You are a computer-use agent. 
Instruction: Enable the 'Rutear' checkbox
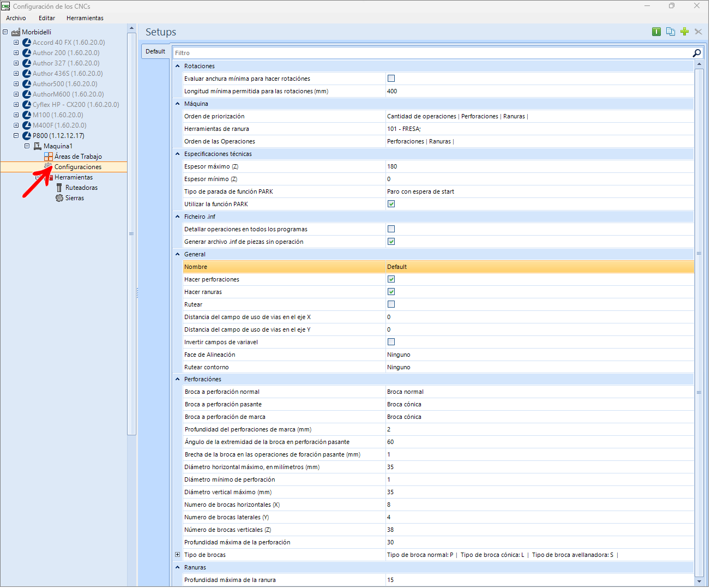point(391,304)
